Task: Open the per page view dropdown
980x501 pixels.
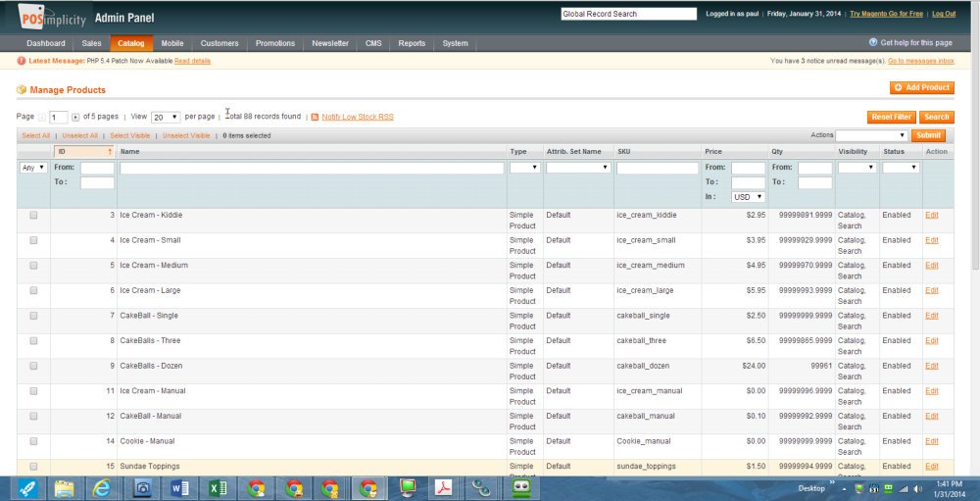Action: click(165, 117)
